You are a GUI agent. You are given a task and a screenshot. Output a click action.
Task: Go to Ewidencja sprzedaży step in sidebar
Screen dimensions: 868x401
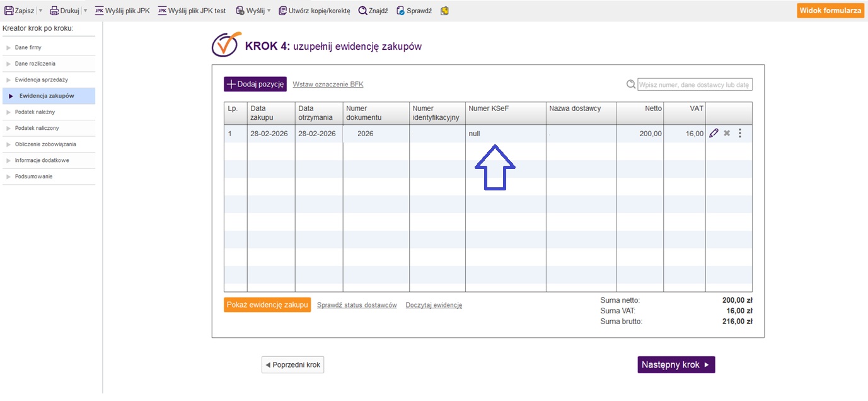(41, 80)
